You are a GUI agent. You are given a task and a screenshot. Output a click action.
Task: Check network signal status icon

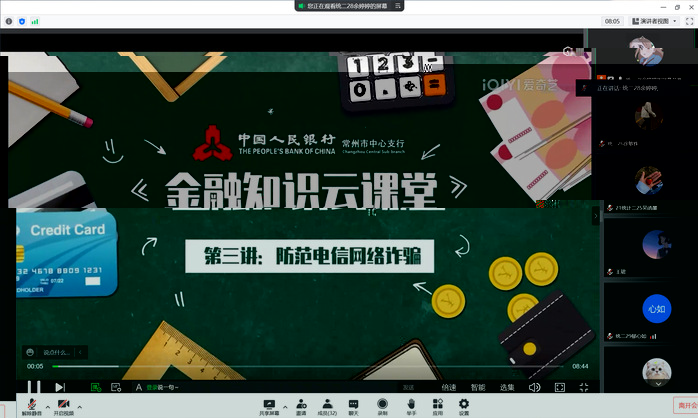35,21
